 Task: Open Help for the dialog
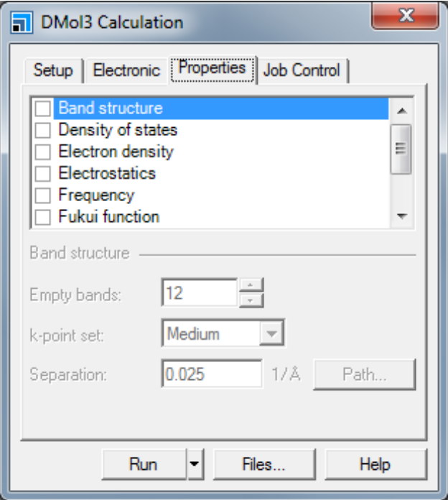(375, 464)
